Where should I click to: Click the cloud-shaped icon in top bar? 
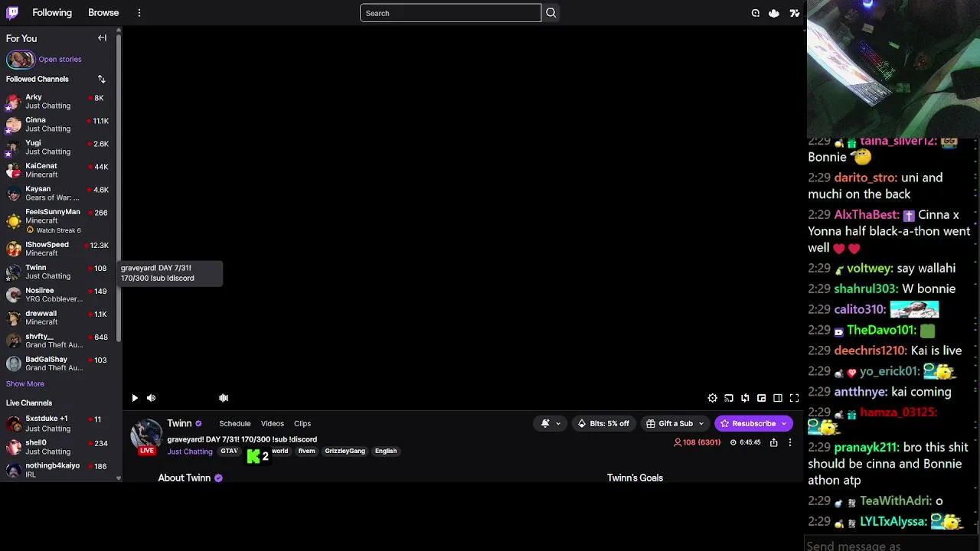(774, 13)
